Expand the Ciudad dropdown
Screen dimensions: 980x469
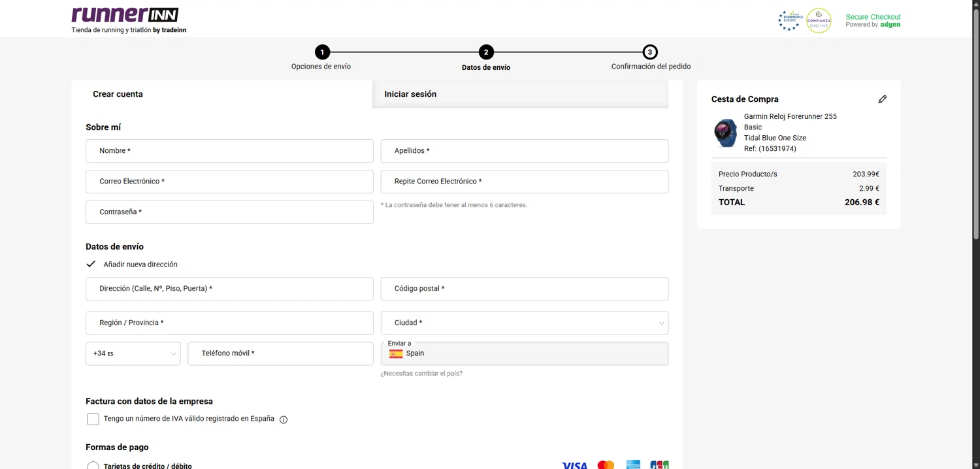[525, 323]
